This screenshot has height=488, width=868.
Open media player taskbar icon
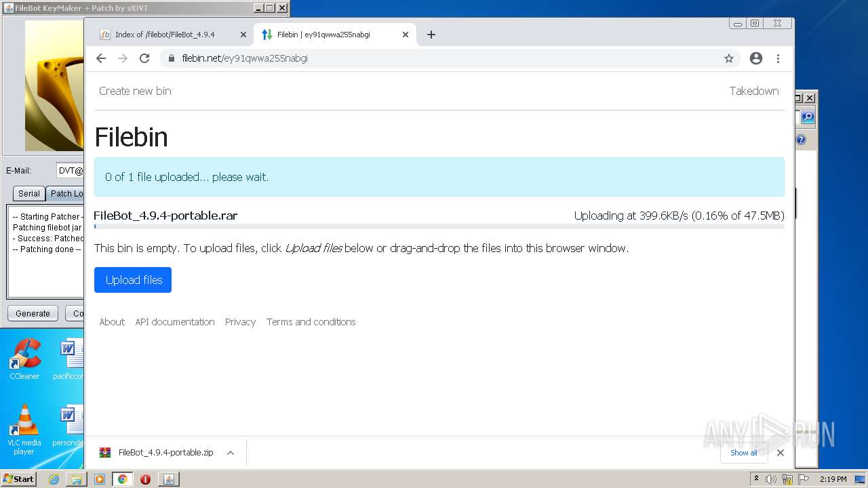(x=100, y=479)
